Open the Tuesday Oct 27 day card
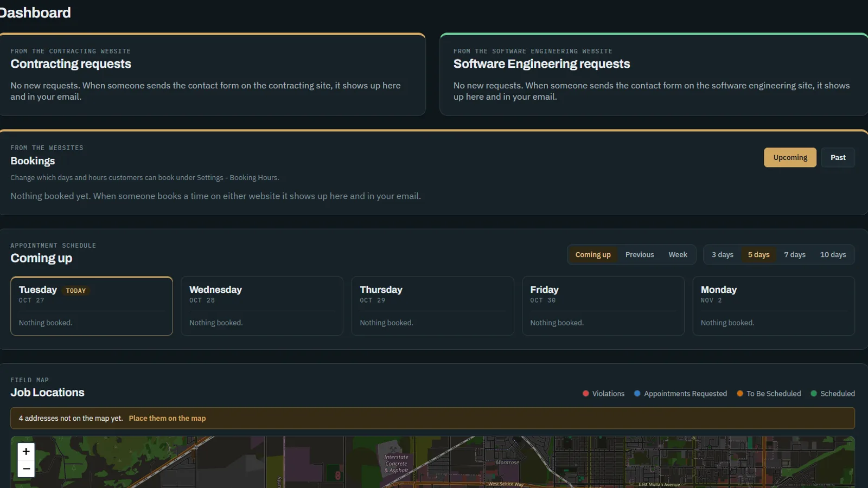Image resolution: width=868 pixels, height=488 pixels. pos(92,306)
